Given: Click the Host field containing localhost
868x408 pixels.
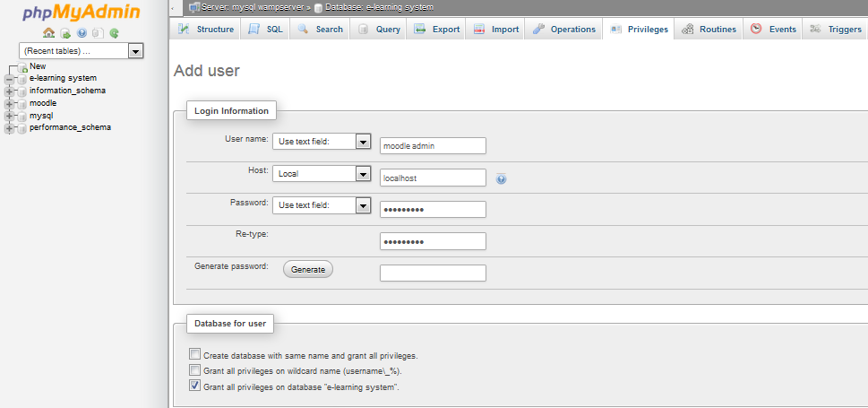Looking at the screenshot, I should [433, 178].
